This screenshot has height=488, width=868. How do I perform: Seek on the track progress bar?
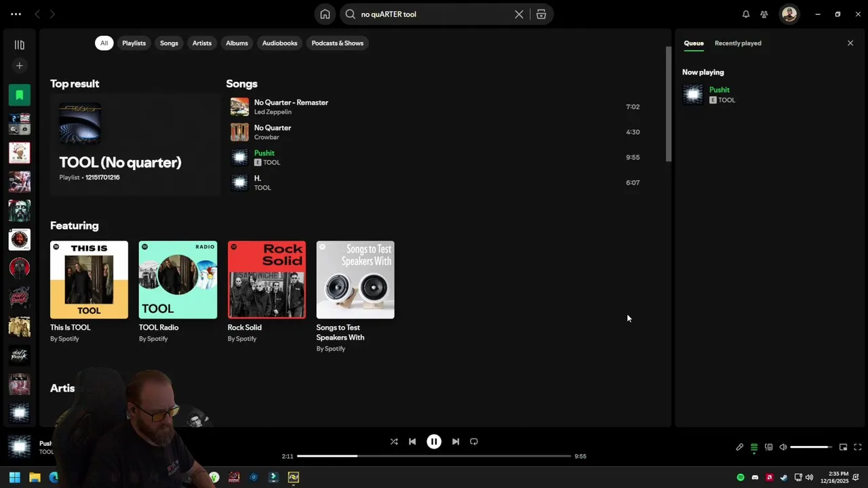(434, 456)
